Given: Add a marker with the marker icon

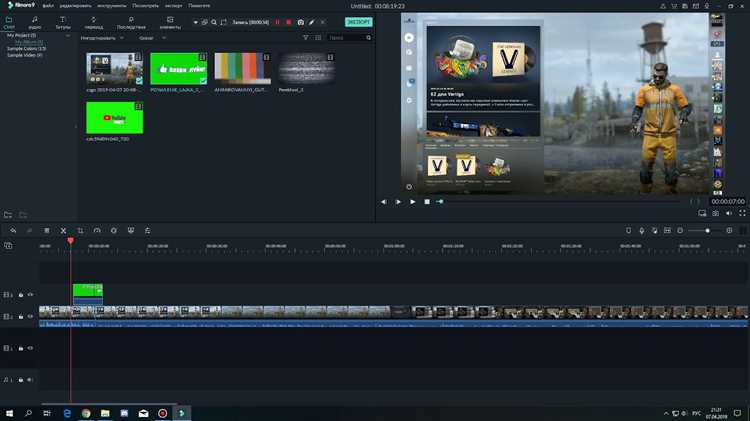Looking at the screenshot, I should pos(629,231).
